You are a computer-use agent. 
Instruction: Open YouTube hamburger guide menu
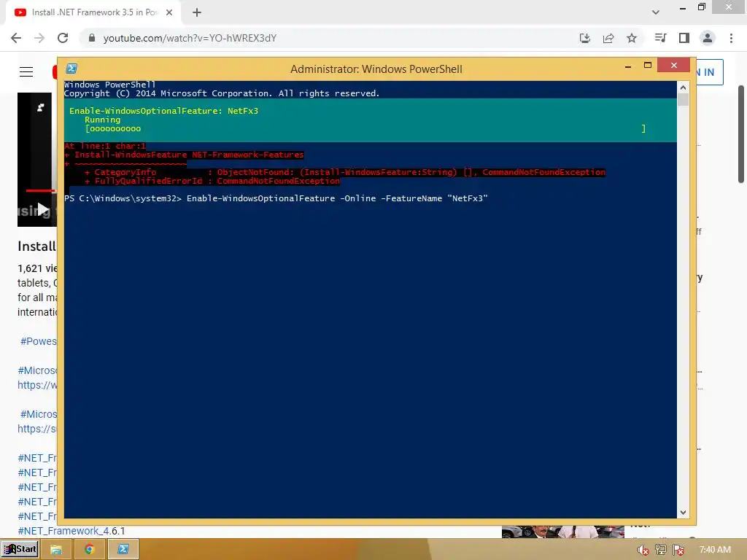point(26,72)
